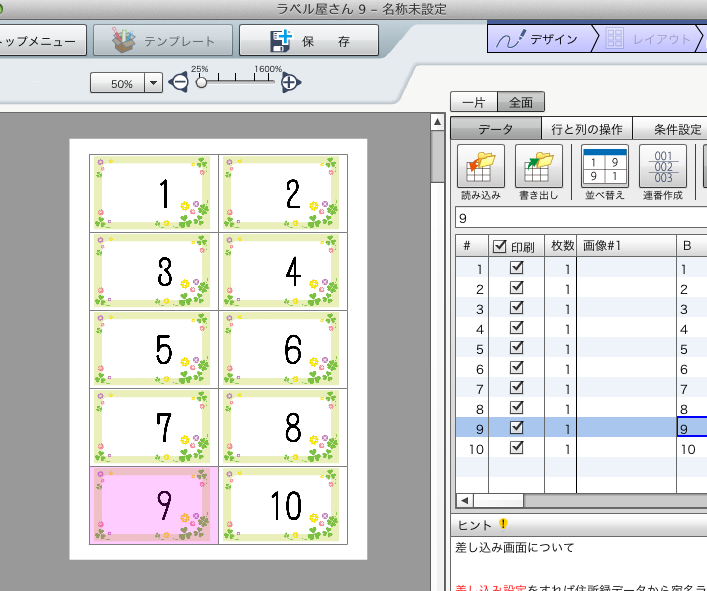Open the 50% zoom dropdown arrow
This screenshot has width=707, height=591.
(x=153, y=84)
